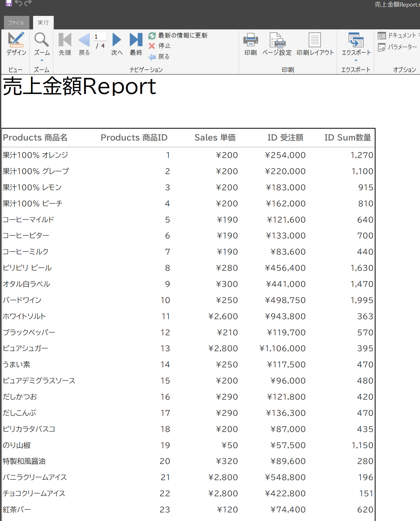Viewport: 420px width, 521px height.
Task: Click the ズーム magnifier icon
Action: click(x=42, y=40)
